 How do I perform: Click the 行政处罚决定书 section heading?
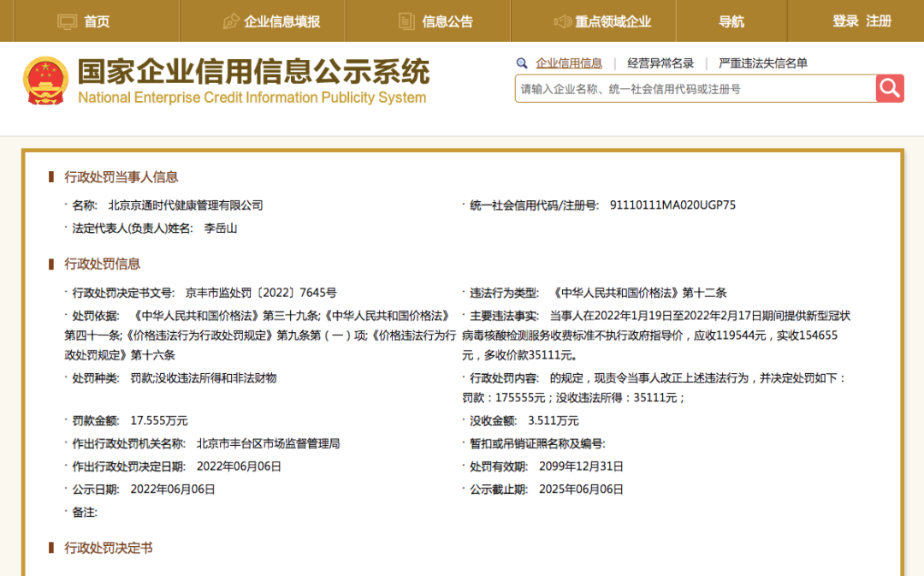[x=109, y=548]
